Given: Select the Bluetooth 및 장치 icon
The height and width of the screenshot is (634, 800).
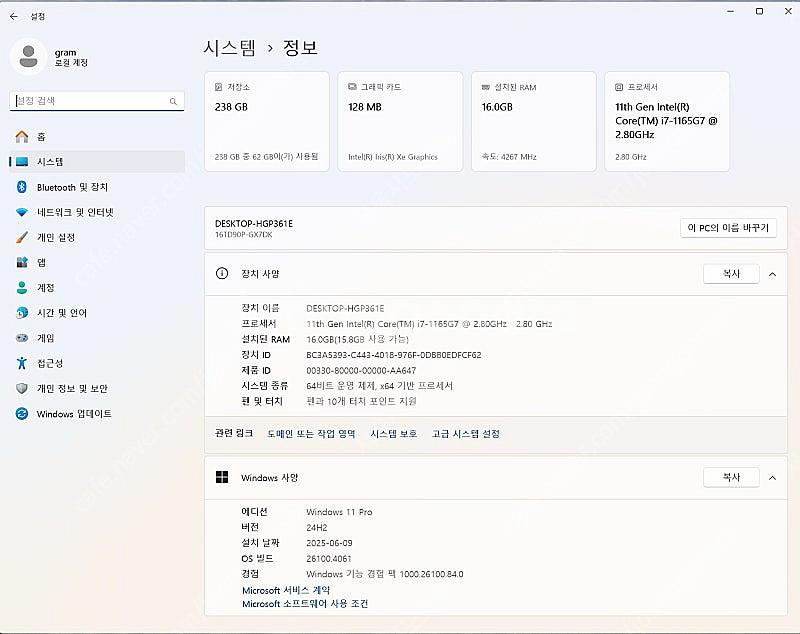Looking at the screenshot, I should click(22, 187).
